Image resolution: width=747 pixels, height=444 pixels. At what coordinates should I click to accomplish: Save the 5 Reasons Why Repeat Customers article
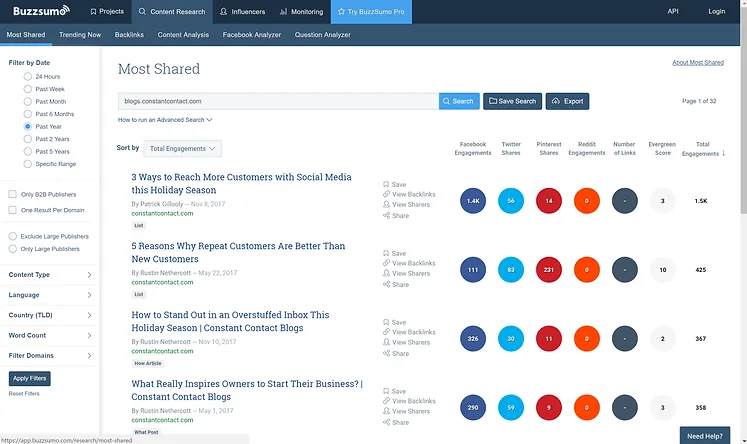394,253
